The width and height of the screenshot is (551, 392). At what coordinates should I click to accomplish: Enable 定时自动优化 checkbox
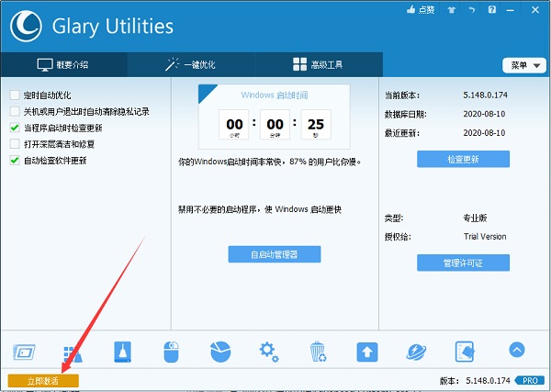pyautogui.click(x=15, y=95)
